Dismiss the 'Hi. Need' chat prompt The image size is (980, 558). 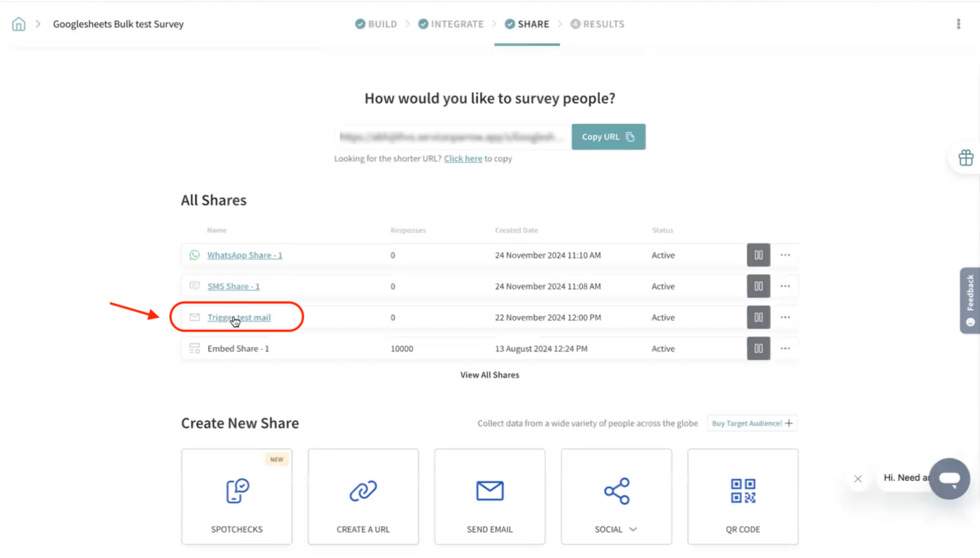(x=857, y=479)
